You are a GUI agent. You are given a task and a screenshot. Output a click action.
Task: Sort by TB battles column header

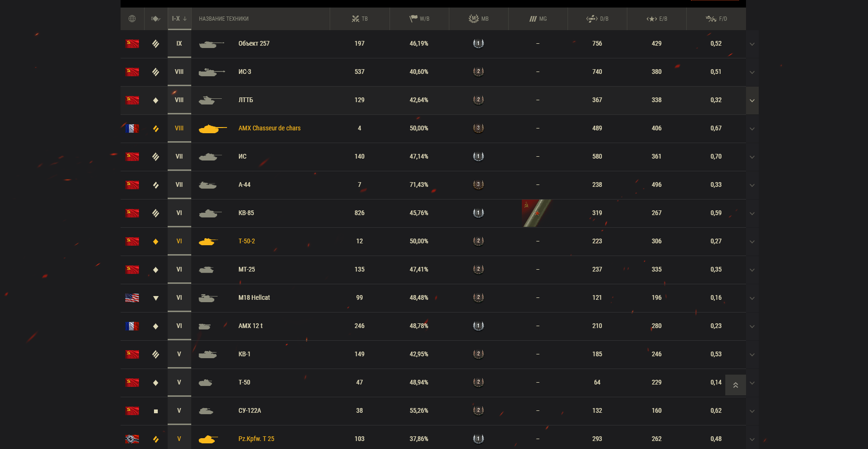pyautogui.click(x=360, y=19)
